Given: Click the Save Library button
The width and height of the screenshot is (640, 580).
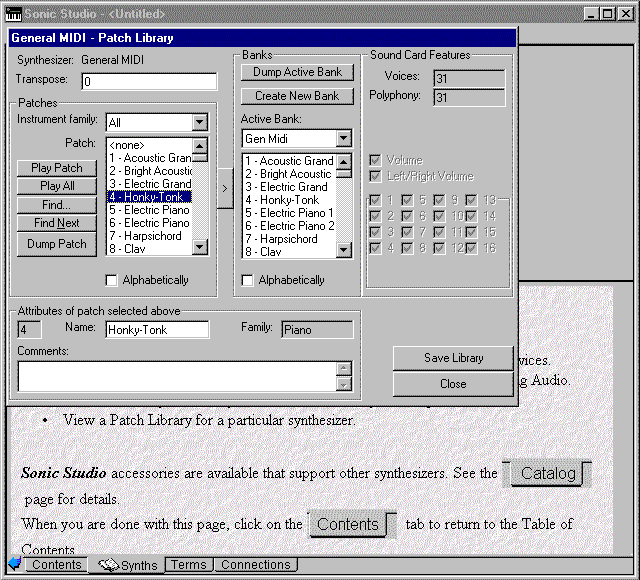Looking at the screenshot, I should point(453,358).
